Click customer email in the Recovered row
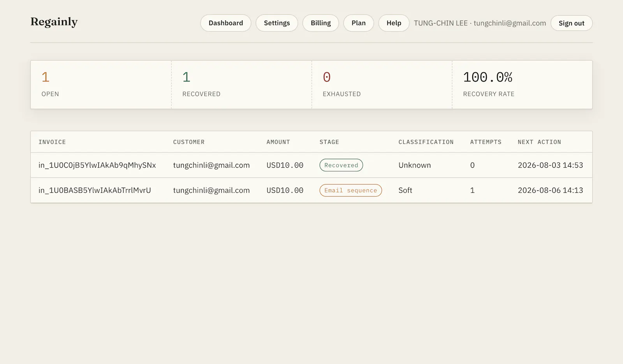623x364 pixels. click(211, 165)
